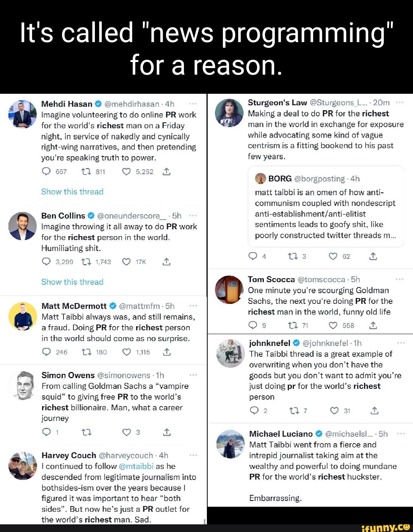Reply to johnknefel's tweet
This screenshot has height=532, width=413.
pos(254,411)
